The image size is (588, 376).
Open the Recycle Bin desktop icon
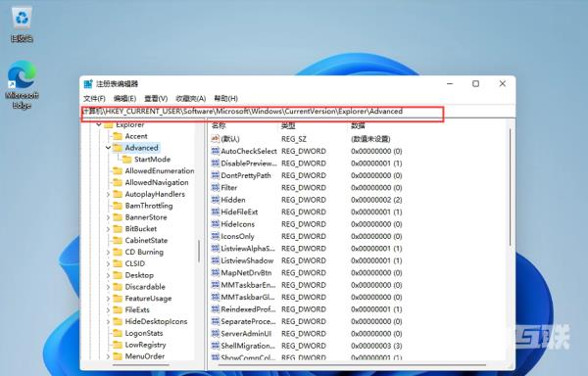coord(22,23)
